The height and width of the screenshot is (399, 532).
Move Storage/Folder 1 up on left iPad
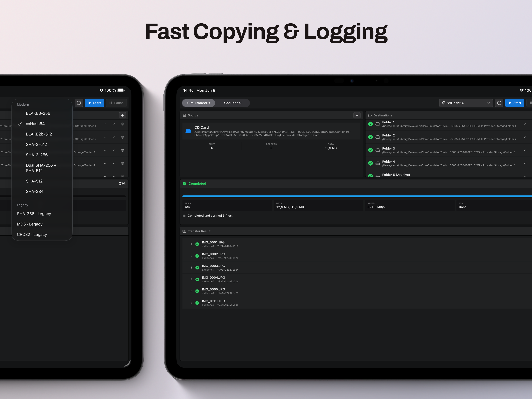point(105,124)
